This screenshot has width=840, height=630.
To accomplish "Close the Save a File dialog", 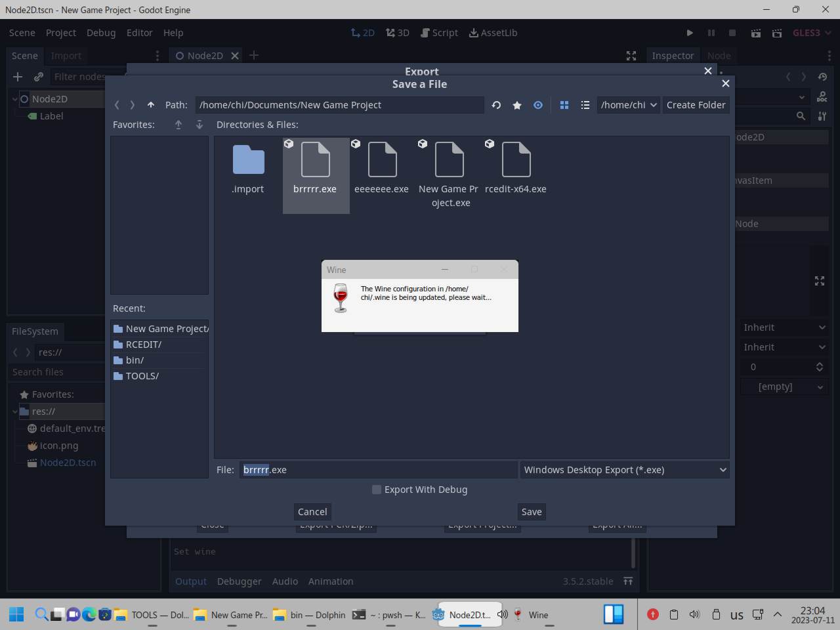I will [725, 83].
